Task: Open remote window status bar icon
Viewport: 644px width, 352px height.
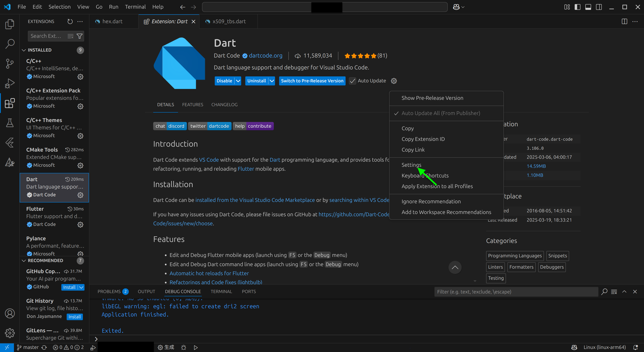Action: [x=7, y=347]
